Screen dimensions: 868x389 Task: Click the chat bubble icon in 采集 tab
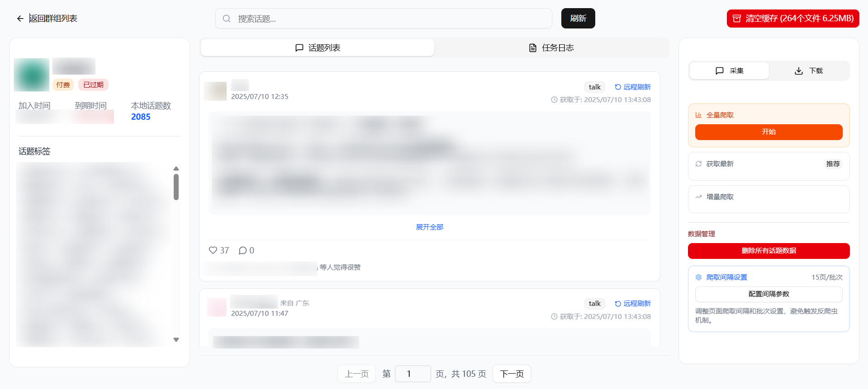point(720,71)
